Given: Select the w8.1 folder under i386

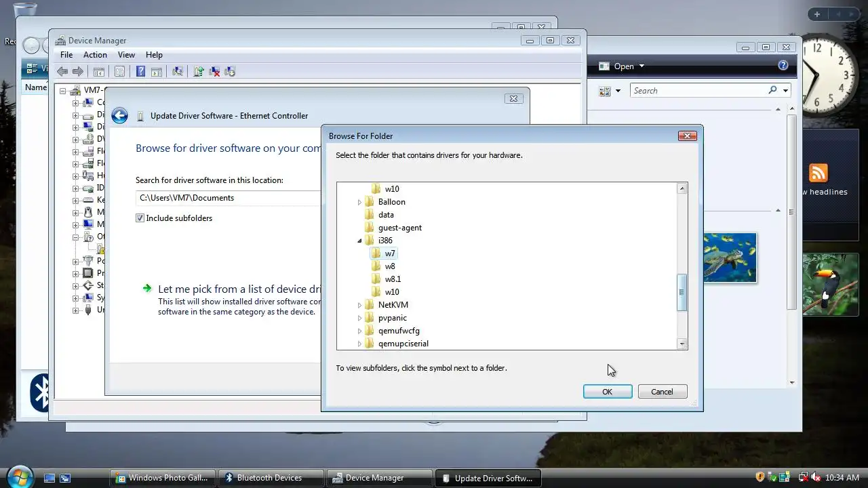Looking at the screenshot, I should pyautogui.click(x=393, y=279).
